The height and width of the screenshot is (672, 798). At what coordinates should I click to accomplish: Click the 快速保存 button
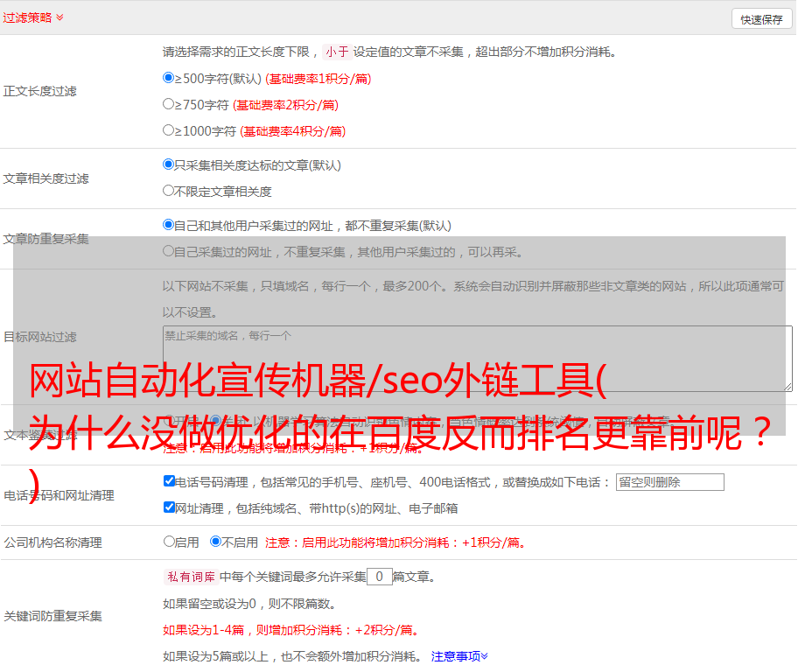[761, 19]
